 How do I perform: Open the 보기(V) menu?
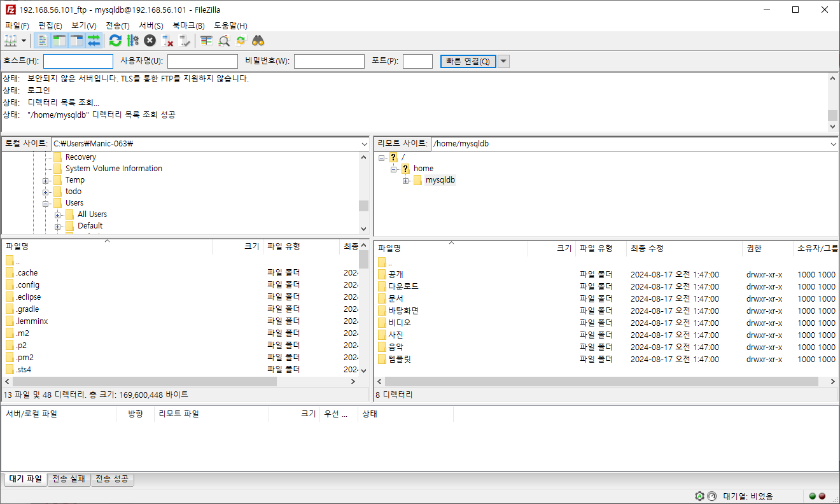tap(84, 26)
